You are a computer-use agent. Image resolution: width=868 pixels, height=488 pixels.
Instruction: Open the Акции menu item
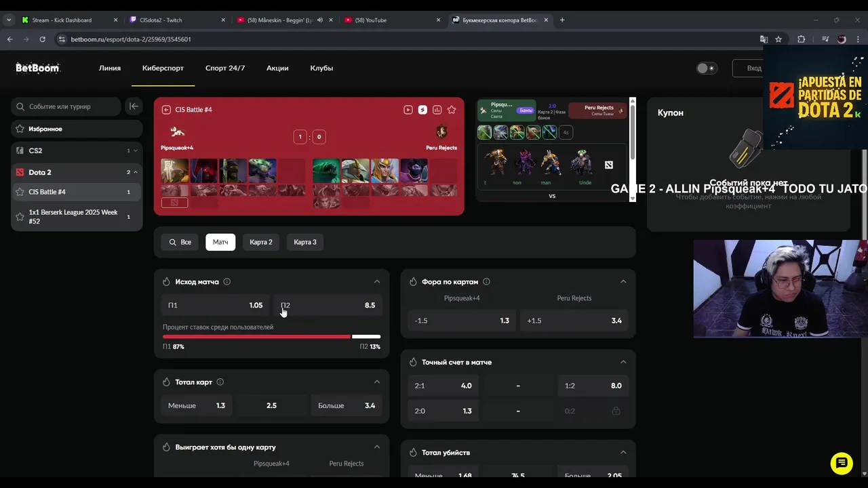click(277, 68)
